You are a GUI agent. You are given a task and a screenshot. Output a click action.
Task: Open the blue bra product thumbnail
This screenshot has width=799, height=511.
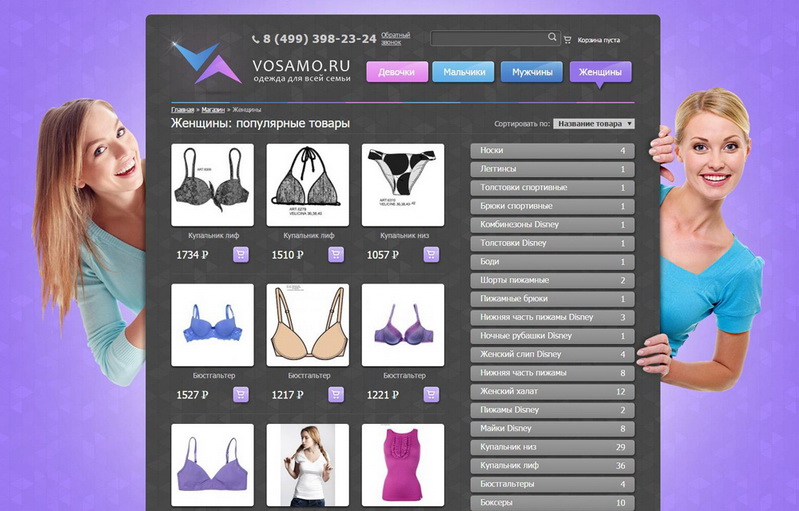212,325
